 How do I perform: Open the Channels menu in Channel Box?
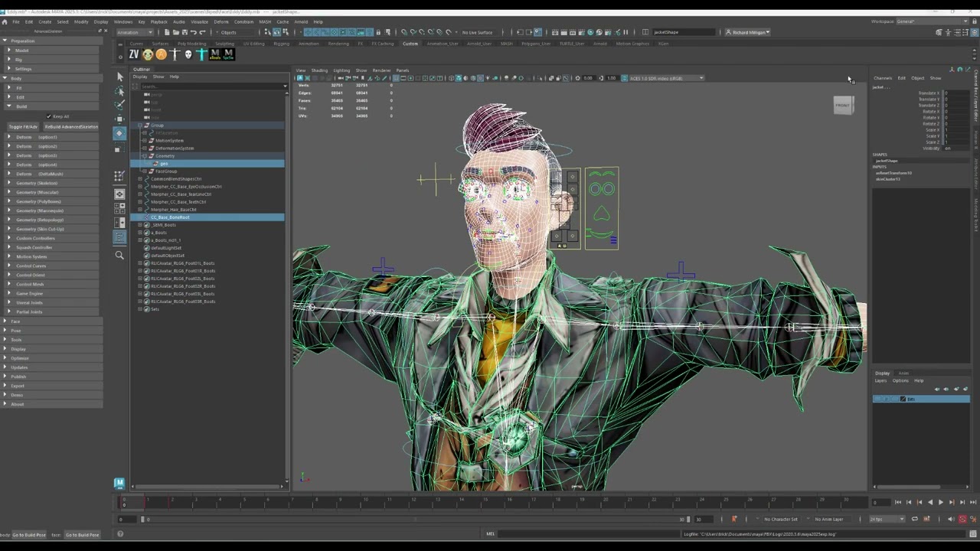pyautogui.click(x=883, y=78)
